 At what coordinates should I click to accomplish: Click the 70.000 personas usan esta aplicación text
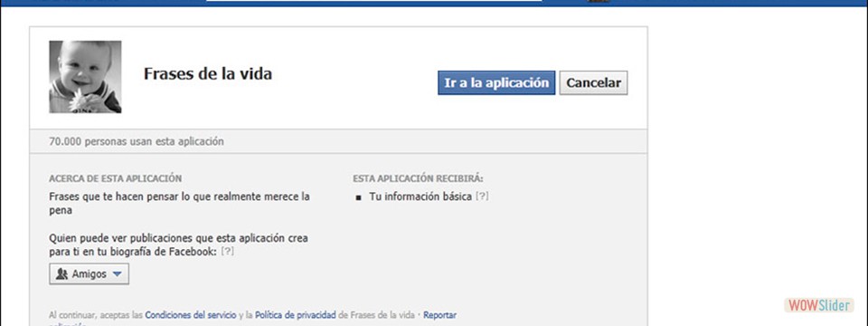[x=137, y=141]
